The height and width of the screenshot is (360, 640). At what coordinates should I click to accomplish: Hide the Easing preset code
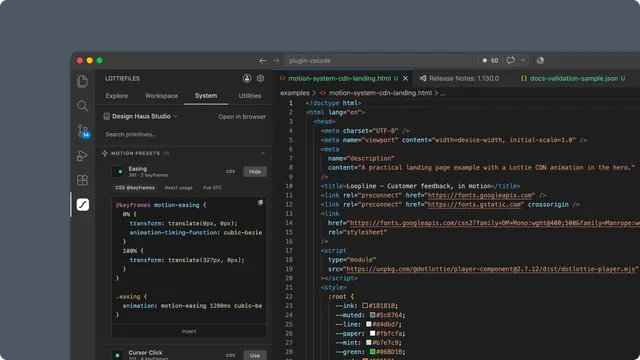click(255, 172)
